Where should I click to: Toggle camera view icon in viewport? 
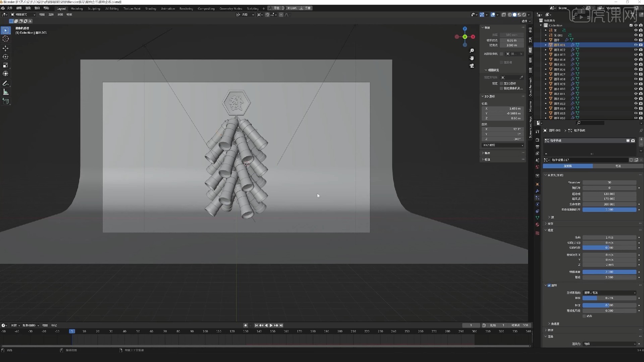coord(472,66)
